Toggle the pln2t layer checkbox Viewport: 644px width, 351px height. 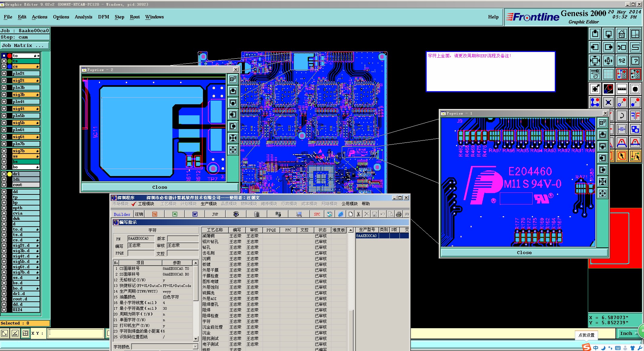coord(4,73)
